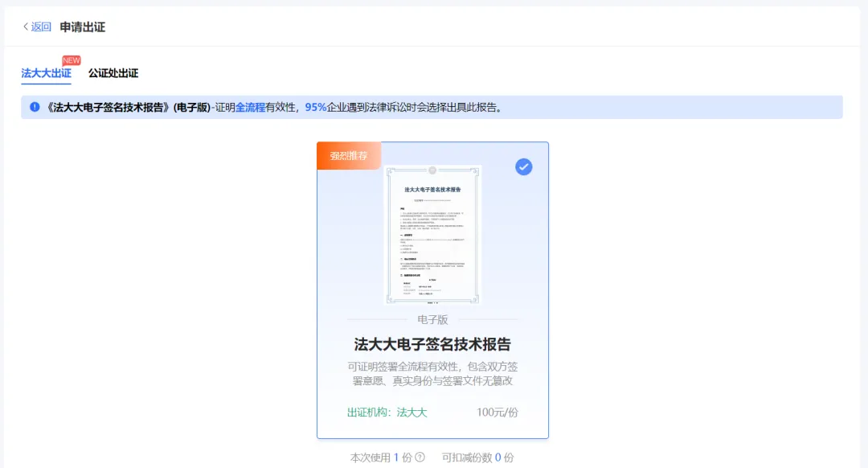Open the 公证处出证 tab
Screen dimensions: 868x468
coord(113,73)
